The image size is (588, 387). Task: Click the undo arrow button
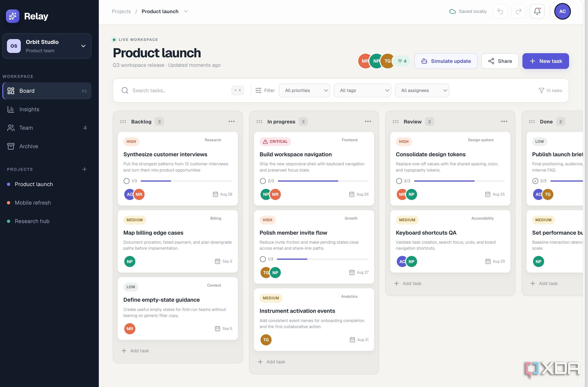(500, 11)
